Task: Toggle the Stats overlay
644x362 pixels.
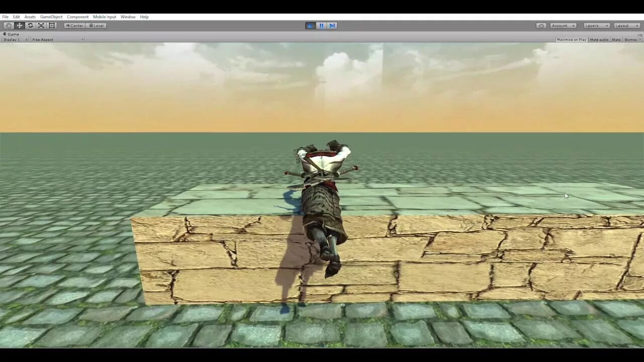Action: (616, 40)
